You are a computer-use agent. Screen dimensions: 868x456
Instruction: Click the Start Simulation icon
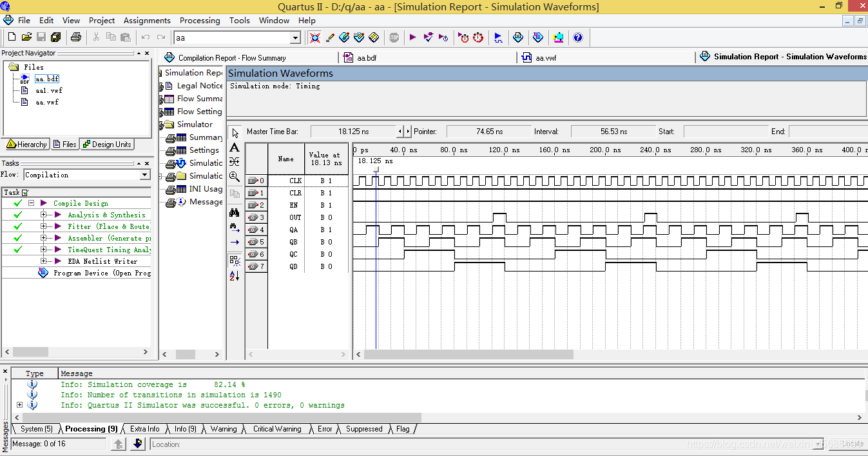click(498, 37)
